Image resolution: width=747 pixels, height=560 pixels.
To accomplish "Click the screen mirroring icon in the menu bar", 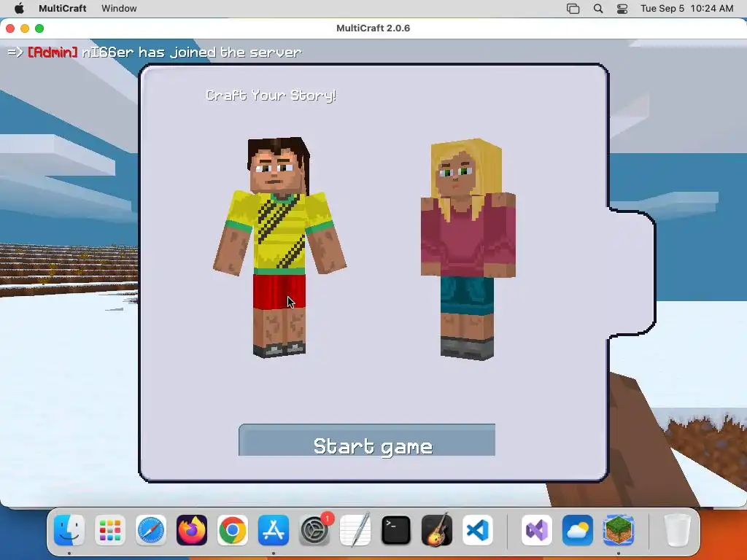I will click(573, 9).
